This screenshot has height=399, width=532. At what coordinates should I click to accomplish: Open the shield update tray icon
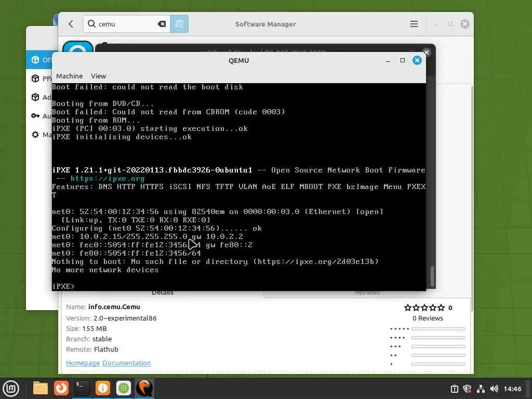467,389
